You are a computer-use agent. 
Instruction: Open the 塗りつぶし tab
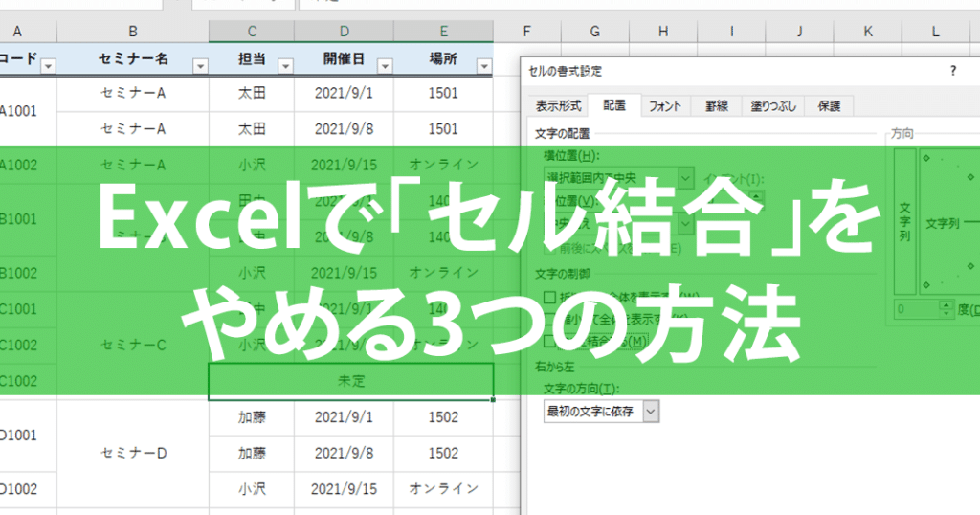(773, 106)
